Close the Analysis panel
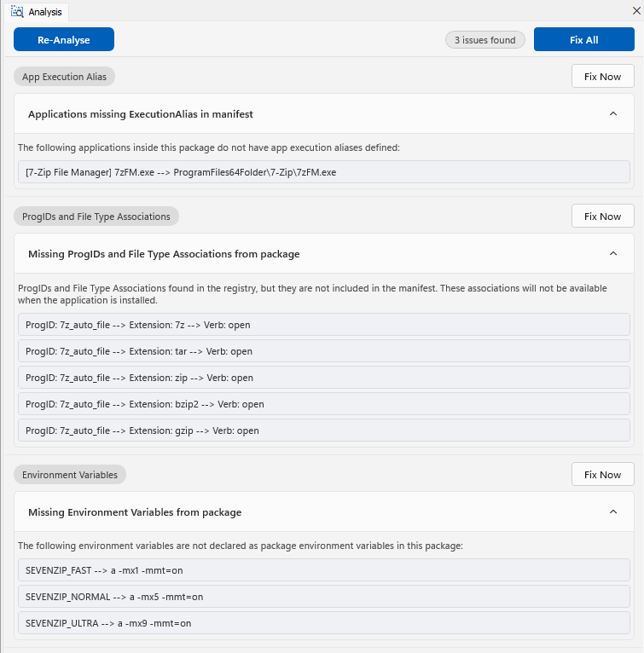The width and height of the screenshot is (644, 653). click(636, 11)
